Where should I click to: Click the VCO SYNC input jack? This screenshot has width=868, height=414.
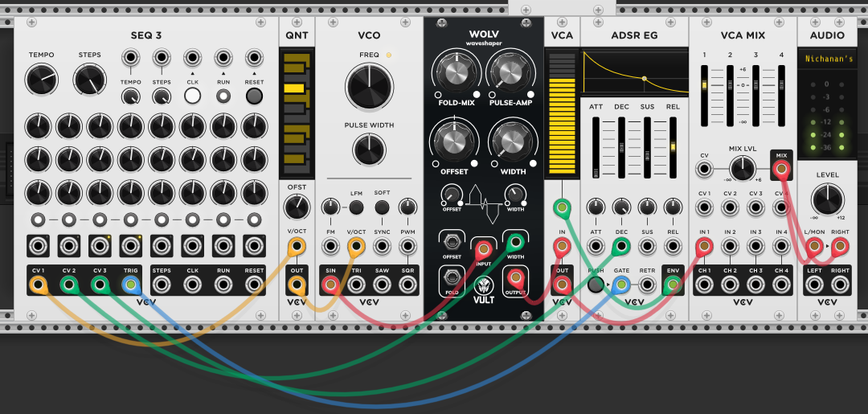[382, 246]
